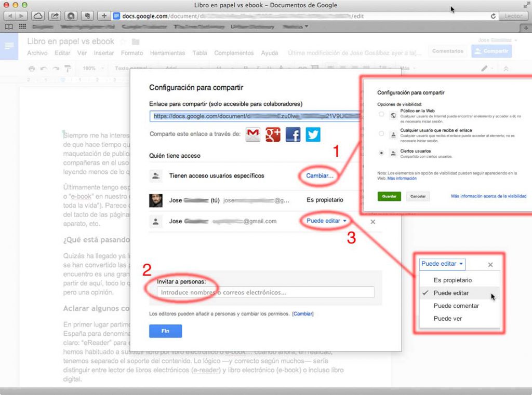Hide the menus with double chevron icon
This screenshot has height=395, width=532.
506,69
